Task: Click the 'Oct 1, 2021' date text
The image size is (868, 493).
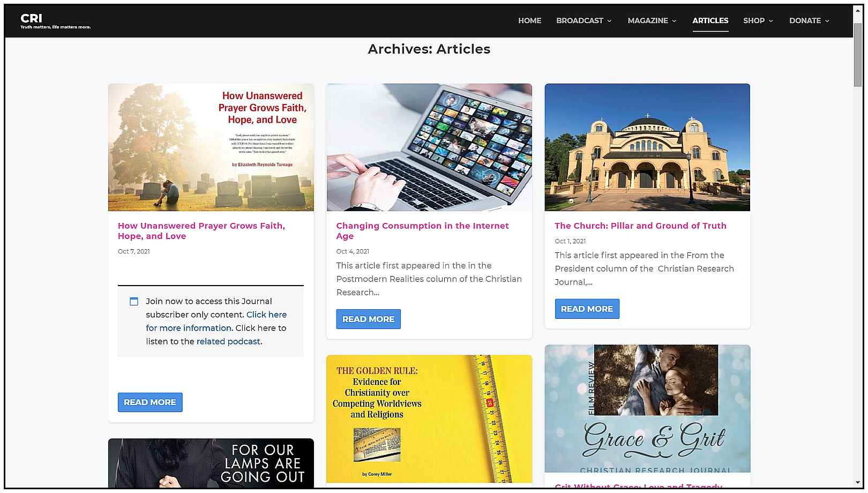Action: pyautogui.click(x=570, y=241)
